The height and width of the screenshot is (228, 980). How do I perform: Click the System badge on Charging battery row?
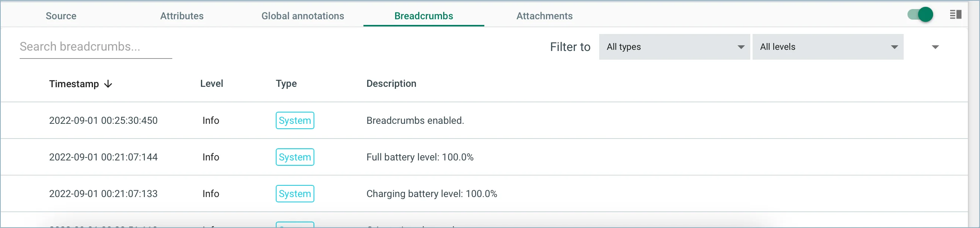(295, 193)
